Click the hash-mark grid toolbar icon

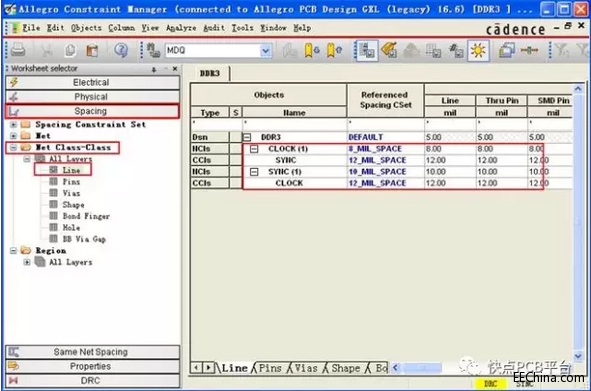click(456, 50)
